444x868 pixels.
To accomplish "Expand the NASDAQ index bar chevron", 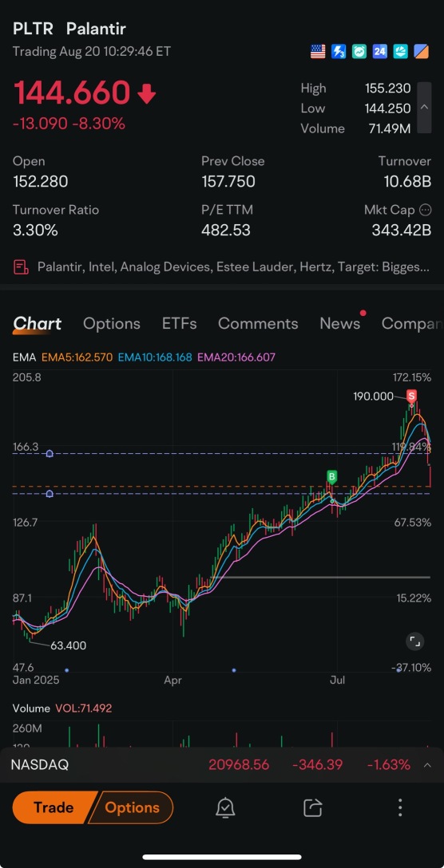I will (x=427, y=765).
